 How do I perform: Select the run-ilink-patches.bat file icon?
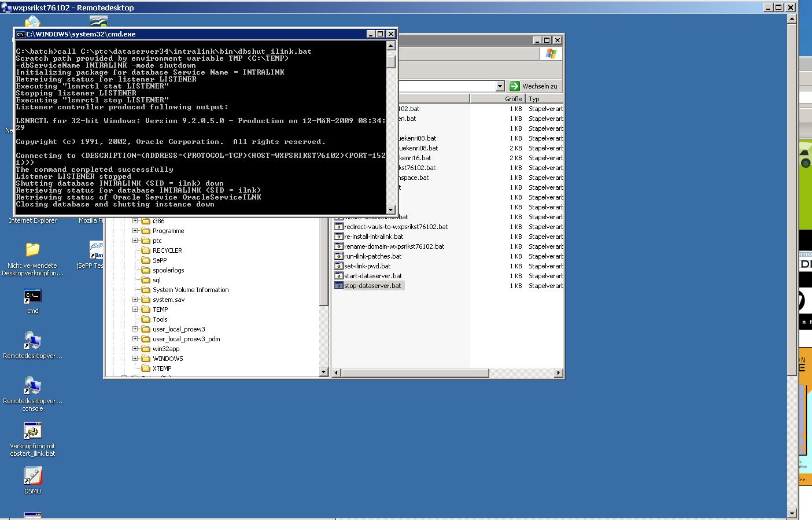339,256
